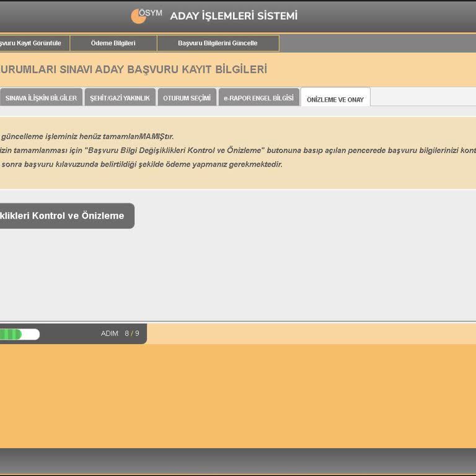This screenshot has height=476, width=476.
Task: Click the blank orange panel below the step bar
Action: pos(238,395)
